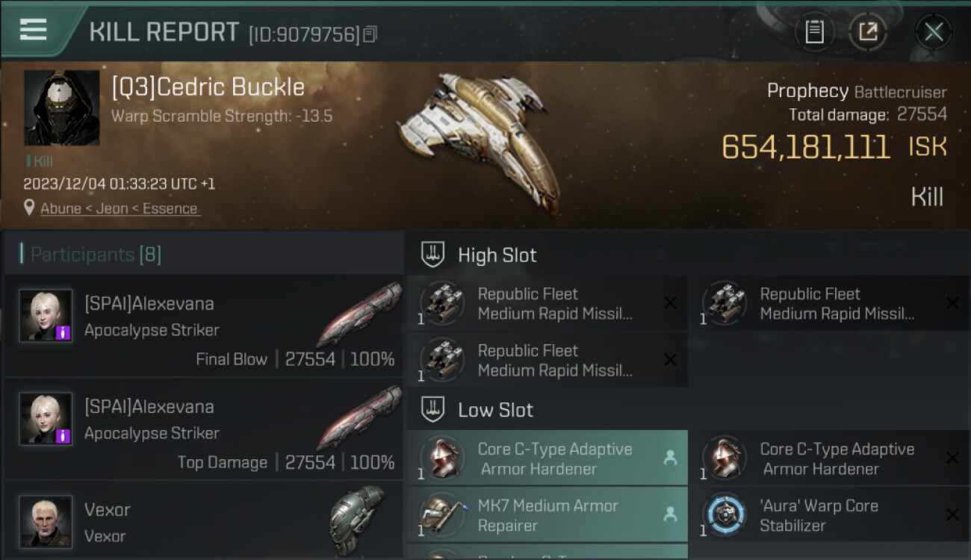Select first Republic Fleet Medium Rapid Missile launcher
The image size is (971, 560).
(547, 304)
